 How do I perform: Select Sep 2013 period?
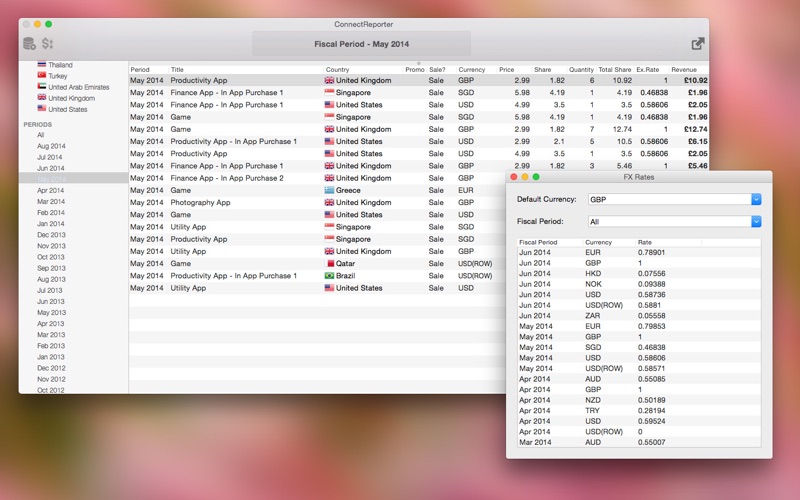coord(51,268)
